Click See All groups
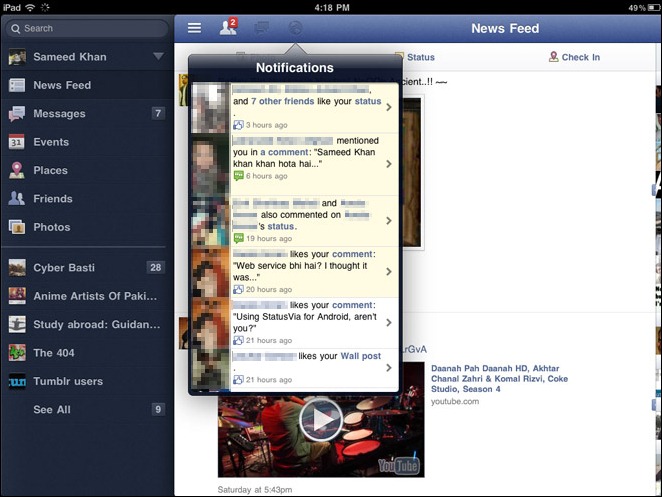The image size is (662, 497). point(87,409)
